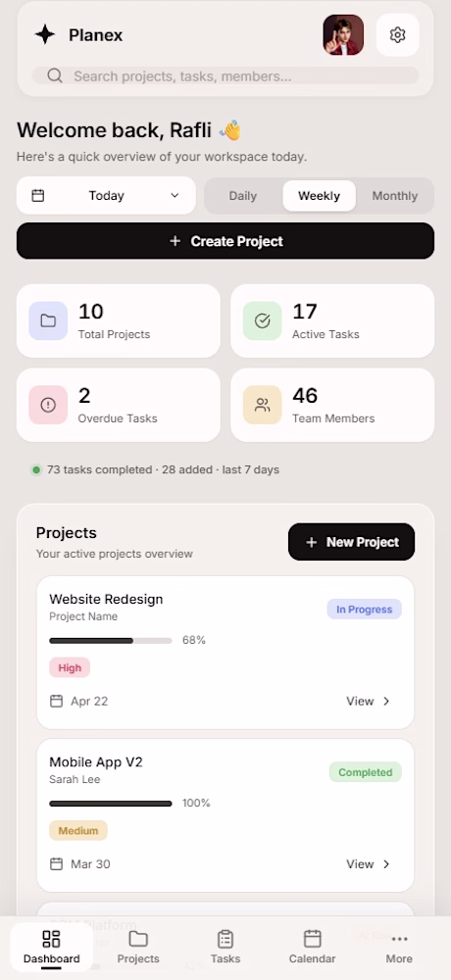Screen dimensions: 451x980
Task: Click the Create Project button
Action: click(x=225, y=241)
